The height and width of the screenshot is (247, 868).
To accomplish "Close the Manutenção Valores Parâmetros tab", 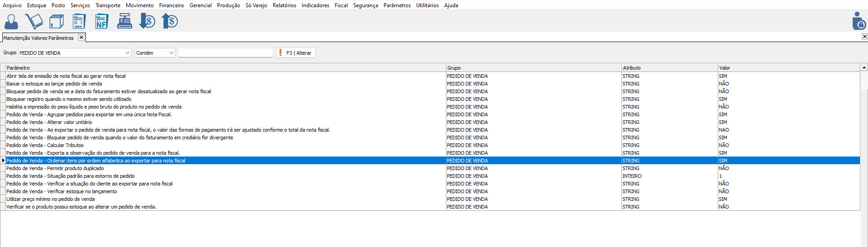I will (x=81, y=38).
